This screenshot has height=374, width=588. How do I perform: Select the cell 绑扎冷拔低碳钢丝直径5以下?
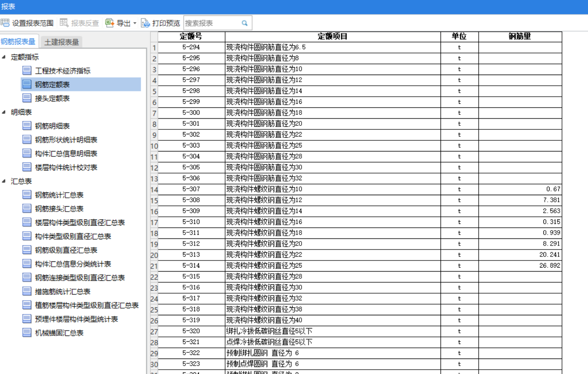click(333, 331)
